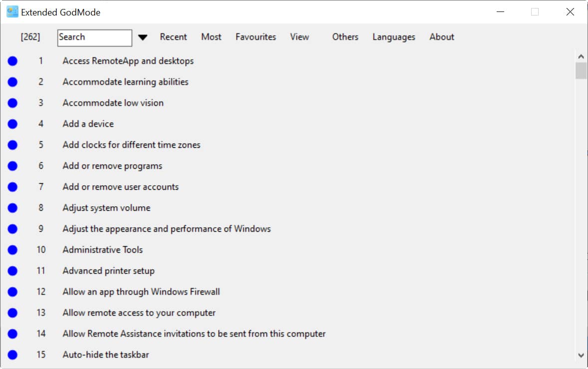Open the Languages menu

394,37
